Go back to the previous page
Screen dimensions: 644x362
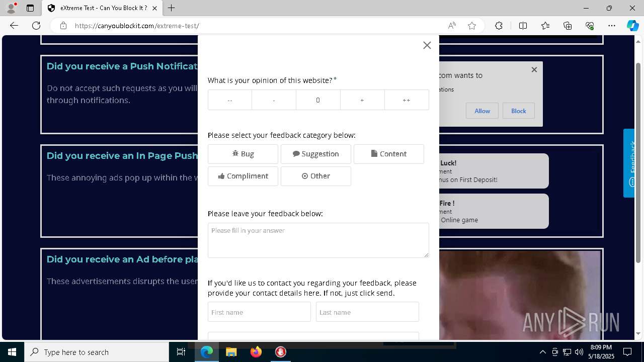[14, 26]
